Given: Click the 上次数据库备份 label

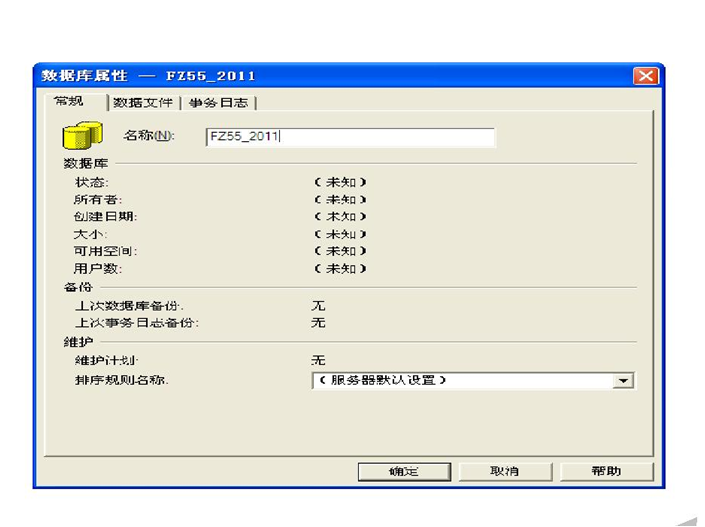Looking at the screenshot, I should (129, 306).
